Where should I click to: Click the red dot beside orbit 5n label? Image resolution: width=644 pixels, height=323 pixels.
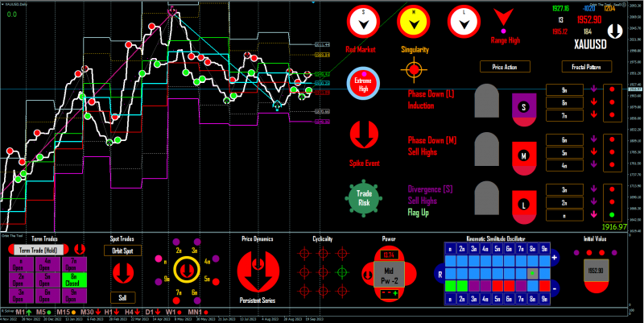point(216,282)
